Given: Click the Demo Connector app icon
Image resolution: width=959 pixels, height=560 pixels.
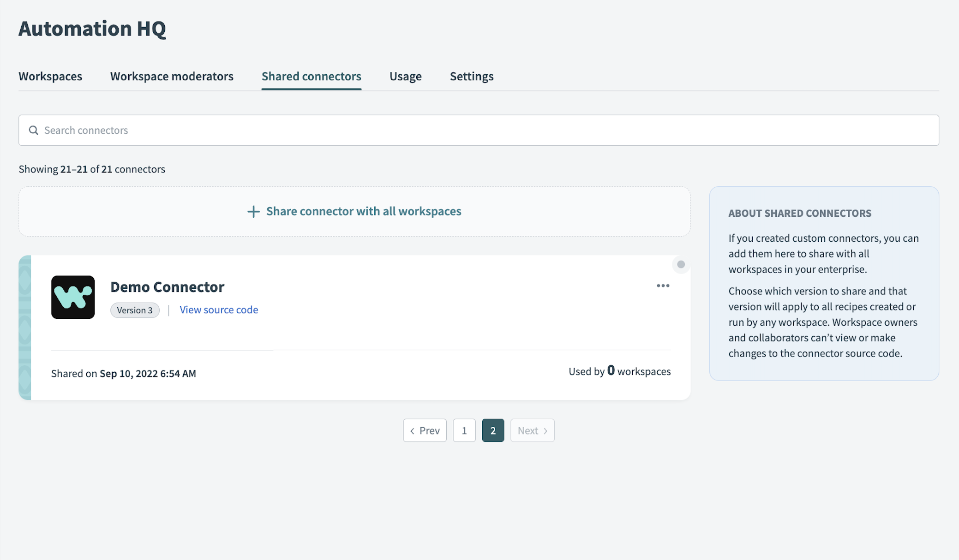Looking at the screenshot, I should (x=73, y=298).
